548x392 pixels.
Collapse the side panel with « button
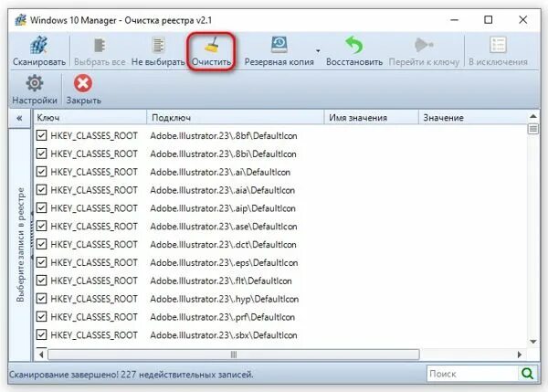tap(19, 118)
